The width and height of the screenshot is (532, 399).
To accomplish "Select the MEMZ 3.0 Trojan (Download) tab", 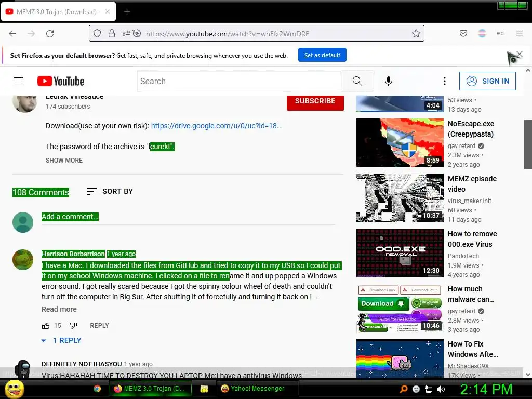I will click(58, 11).
